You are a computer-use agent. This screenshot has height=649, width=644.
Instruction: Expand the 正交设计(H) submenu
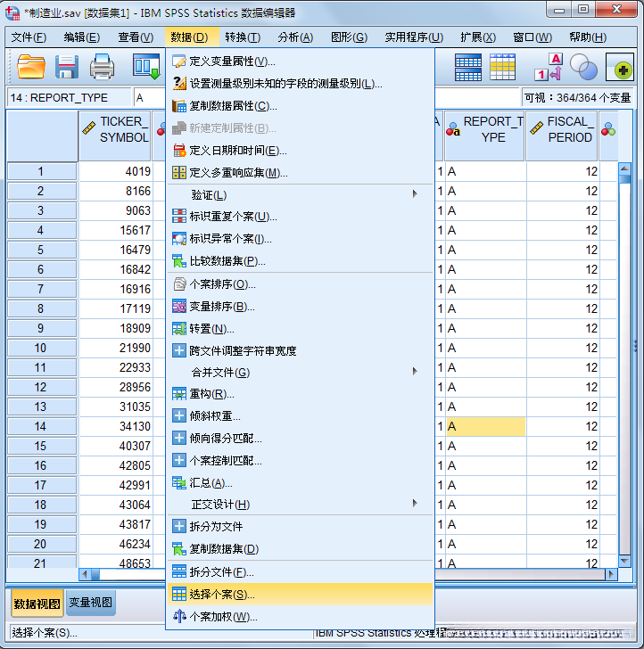(300, 505)
